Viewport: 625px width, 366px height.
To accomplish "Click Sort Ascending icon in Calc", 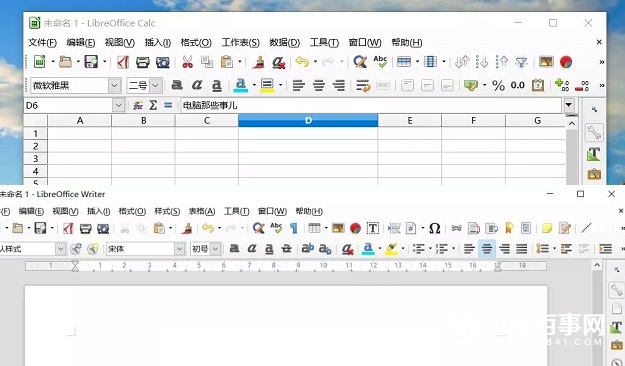I will coord(482,62).
